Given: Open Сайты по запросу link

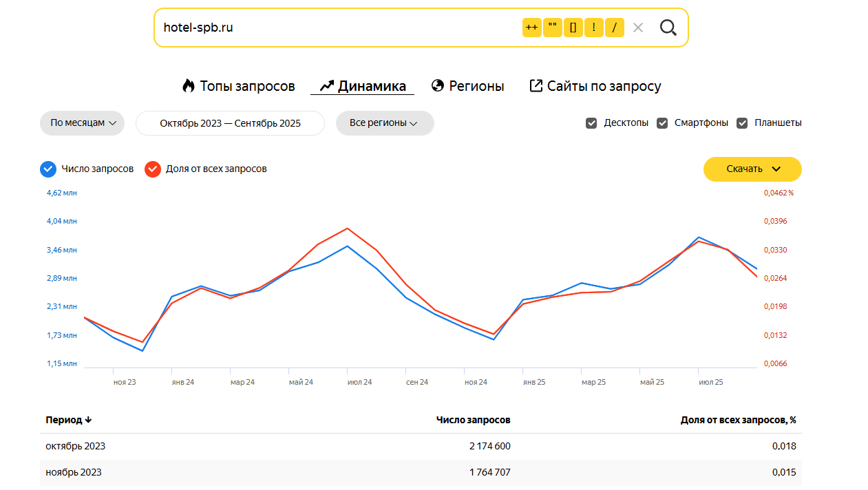Looking at the screenshot, I should [595, 86].
